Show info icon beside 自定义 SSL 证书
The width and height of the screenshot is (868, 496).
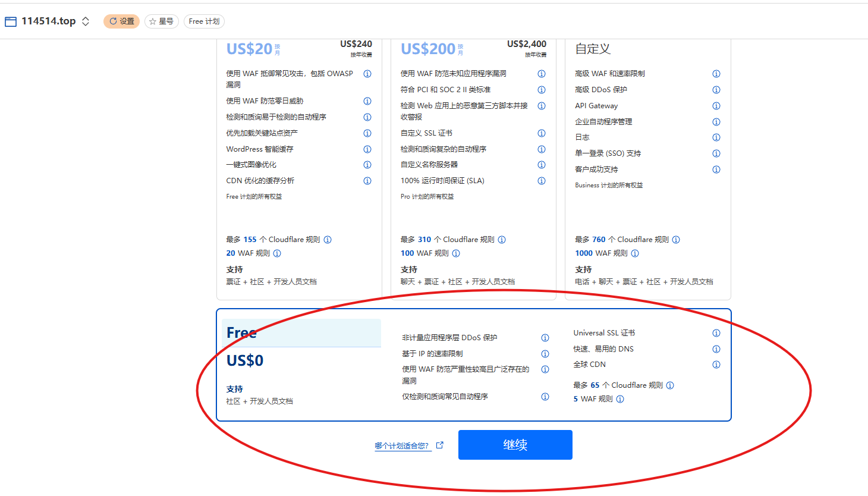point(542,133)
